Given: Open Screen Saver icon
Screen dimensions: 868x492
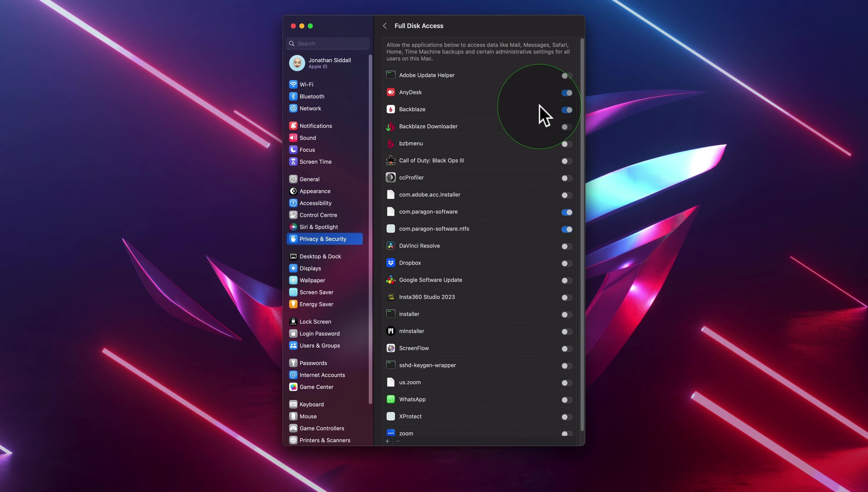Looking at the screenshot, I should tap(293, 292).
